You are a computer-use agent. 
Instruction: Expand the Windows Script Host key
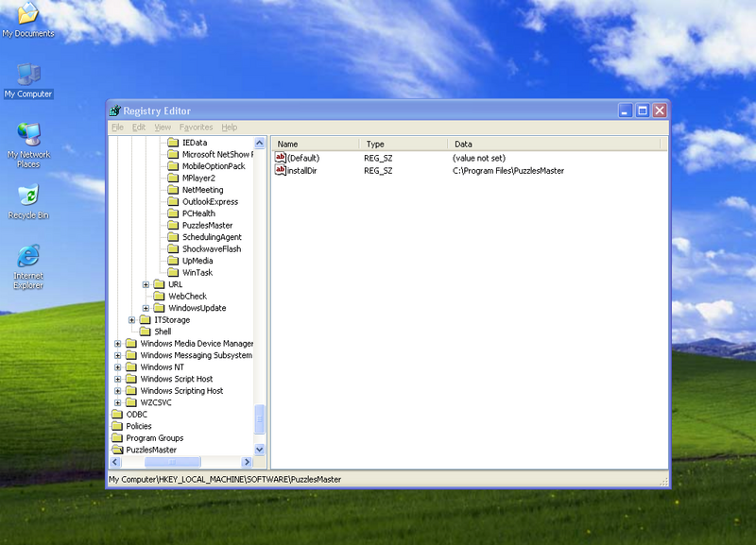click(117, 379)
